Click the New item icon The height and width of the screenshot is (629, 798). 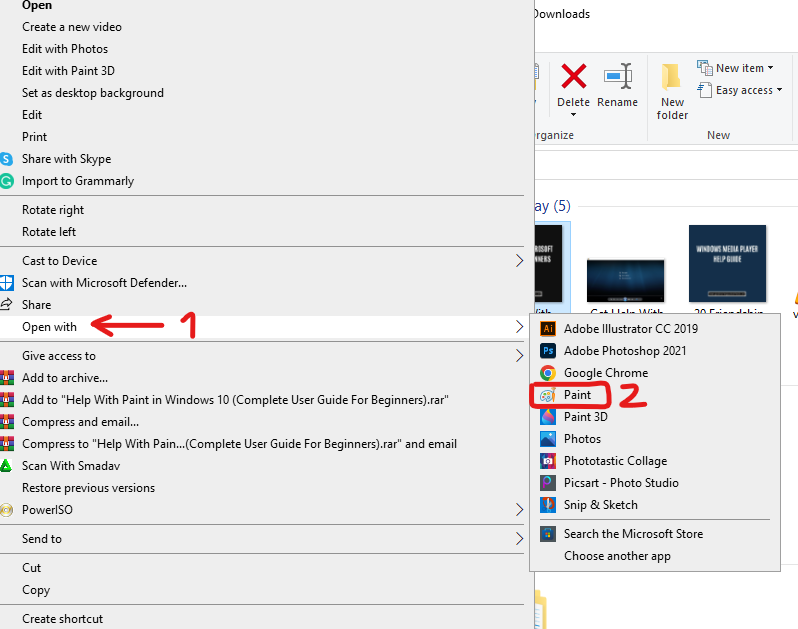704,68
